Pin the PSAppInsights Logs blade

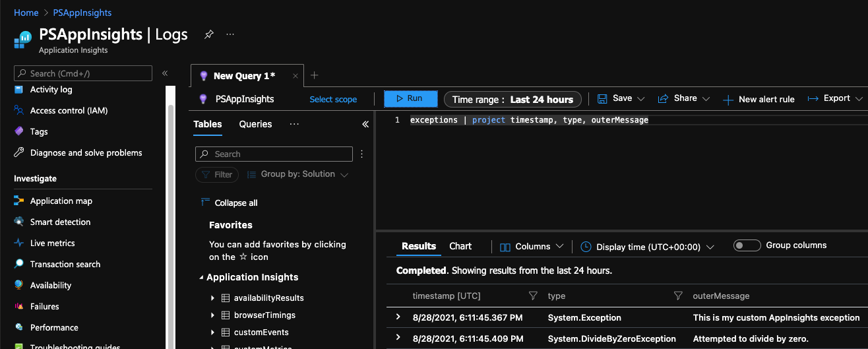click(x=208, y=34)
